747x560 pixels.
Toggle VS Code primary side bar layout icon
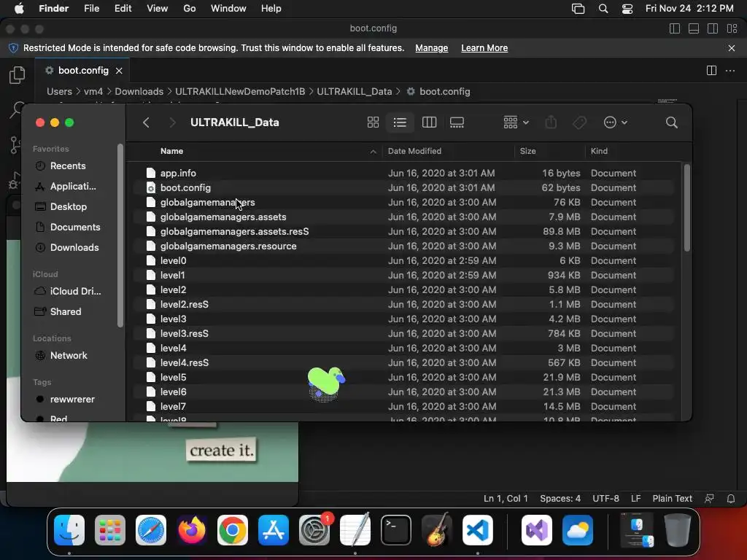click(x=675, y=28)
